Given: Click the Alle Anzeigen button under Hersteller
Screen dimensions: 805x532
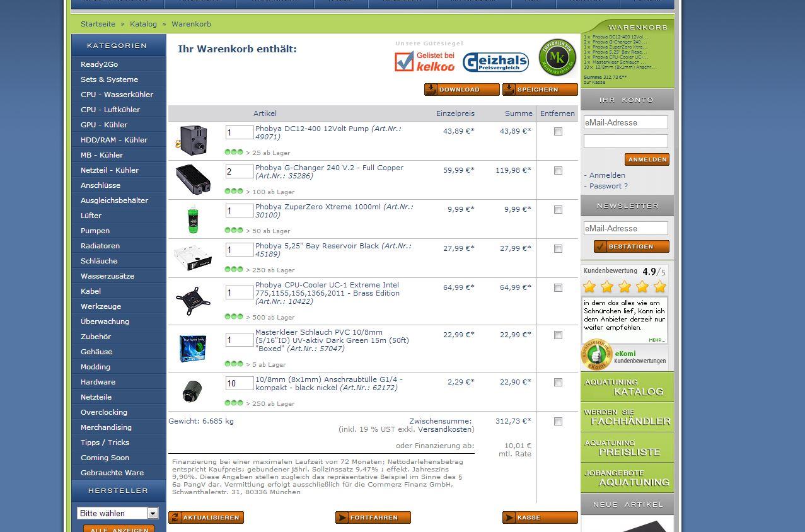Looking at the screenshot, I should point(119,529).
